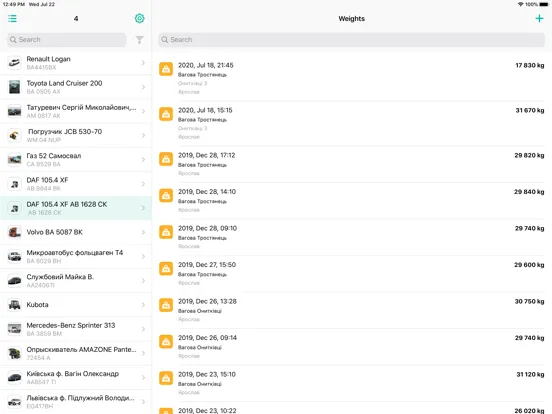Click weight icon for 2019, Dec 27, 15:50 entry
The image size is (552, 414).
166,269
